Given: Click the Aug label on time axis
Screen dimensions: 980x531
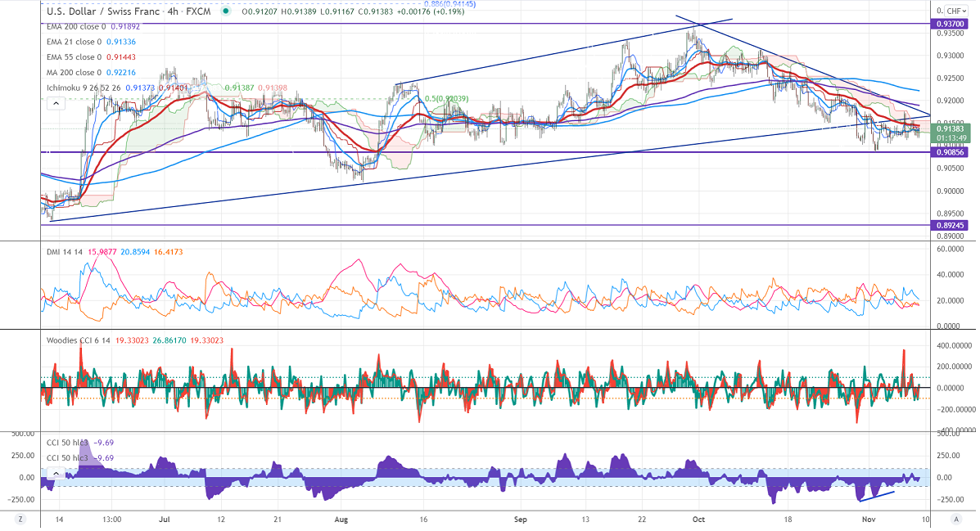Looking at the screenshot, I should [x=341, y=519].
